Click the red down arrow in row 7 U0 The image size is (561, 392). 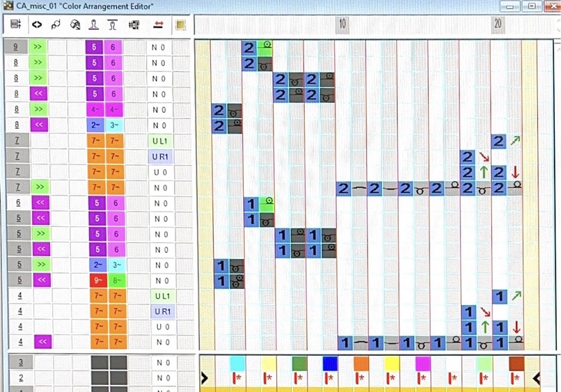coord(515,172)
